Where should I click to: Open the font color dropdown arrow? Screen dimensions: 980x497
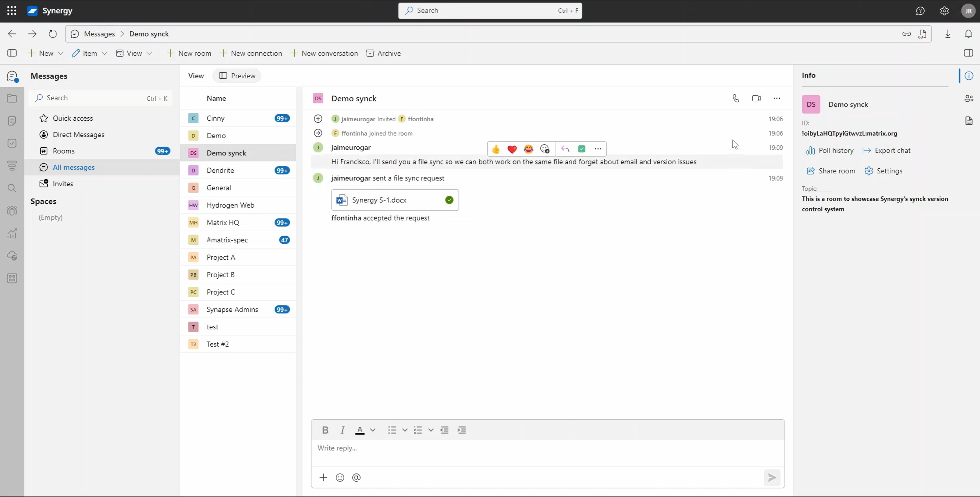(373, 430)
